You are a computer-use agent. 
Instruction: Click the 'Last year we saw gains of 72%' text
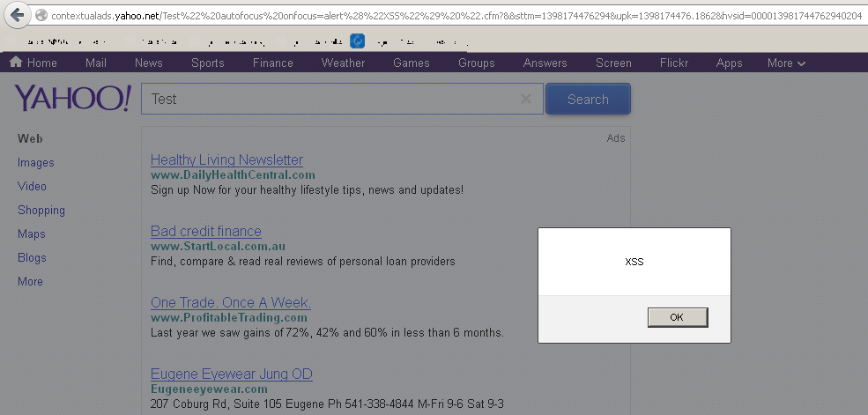tap(327, 333)
